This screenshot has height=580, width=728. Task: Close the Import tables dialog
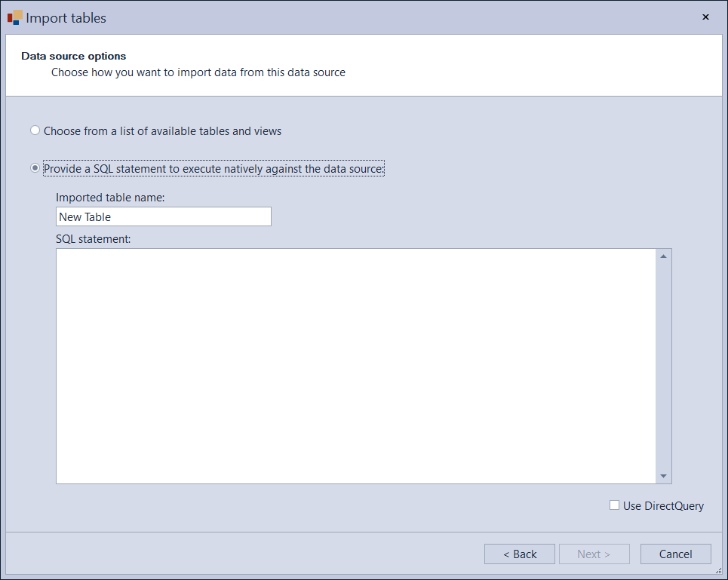[705, 17]
